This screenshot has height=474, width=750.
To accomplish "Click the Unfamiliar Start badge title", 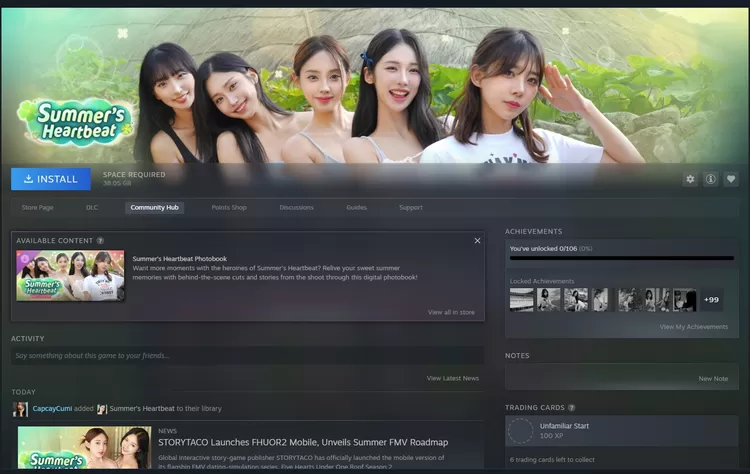I will coord(564,426).
